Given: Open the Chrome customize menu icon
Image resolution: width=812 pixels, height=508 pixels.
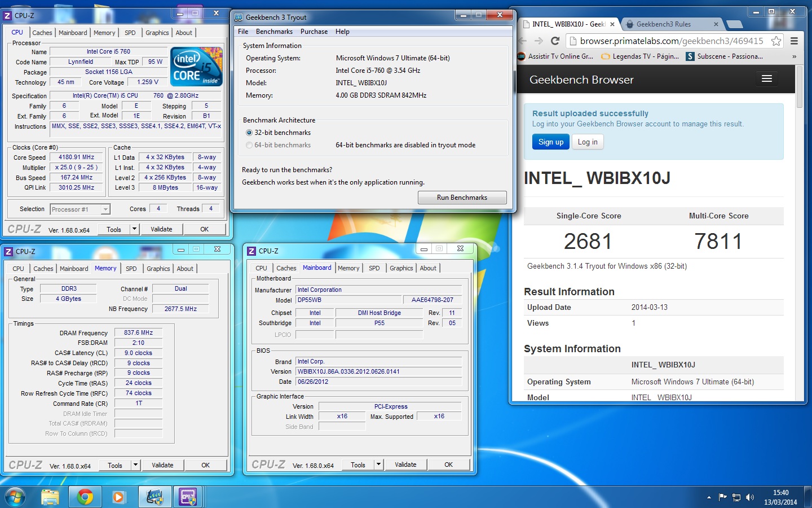Looking at the screenshot, I should [x=794, y=41].
